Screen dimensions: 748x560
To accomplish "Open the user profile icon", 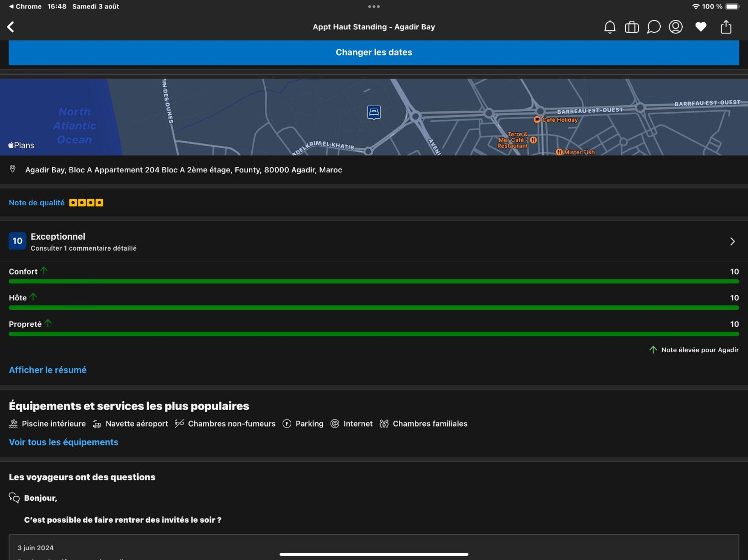I will pyautogui.click(x=675, y=27).
